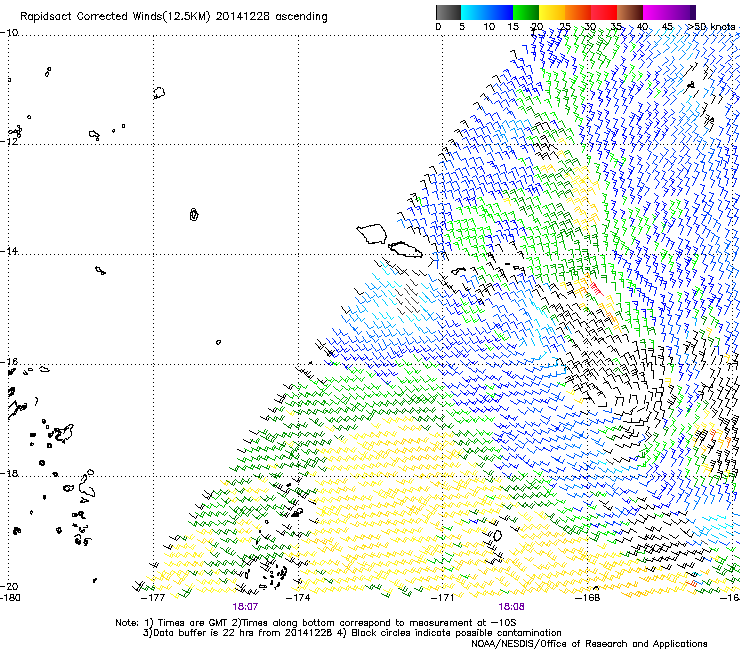Click the yellow 20–25 knots legend segment

(x=552, y=12)
